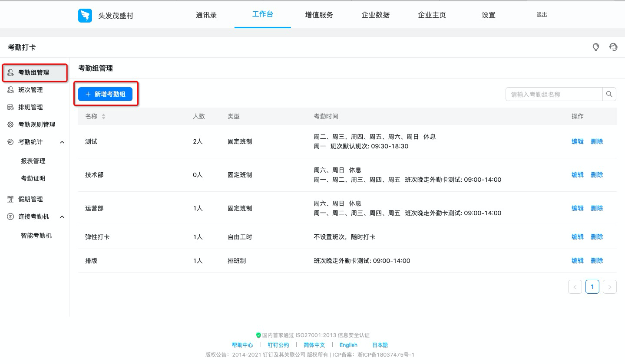Open the 企业数据 menu item
The image size is (625, 364).
(375, 14)
